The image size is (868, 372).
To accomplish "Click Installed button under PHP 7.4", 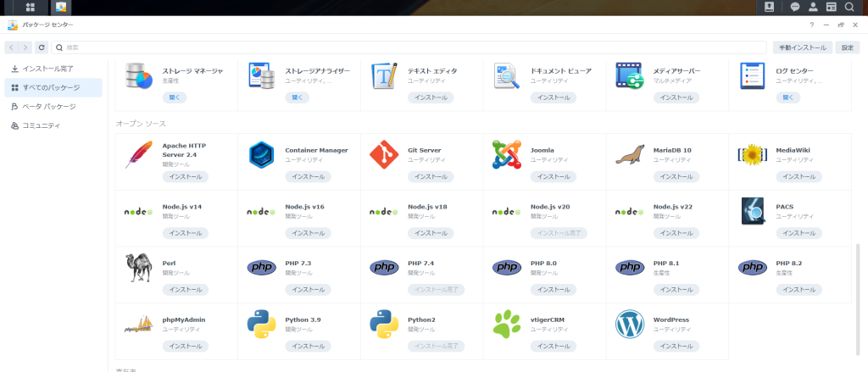I will [437, 290].
